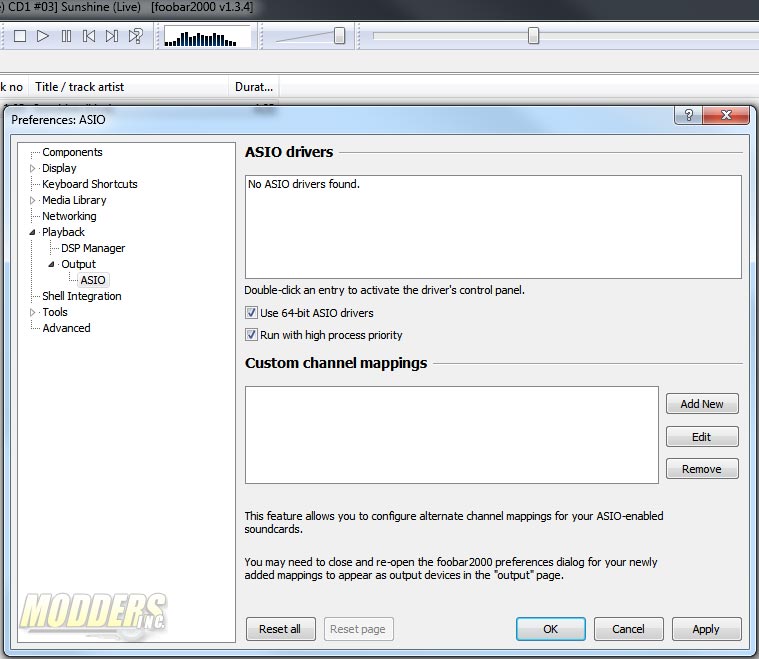Image resolution: width=759 pixels, height=659 pixels.
Task: Open DSP Manager page
Action: tap(93, 248)
